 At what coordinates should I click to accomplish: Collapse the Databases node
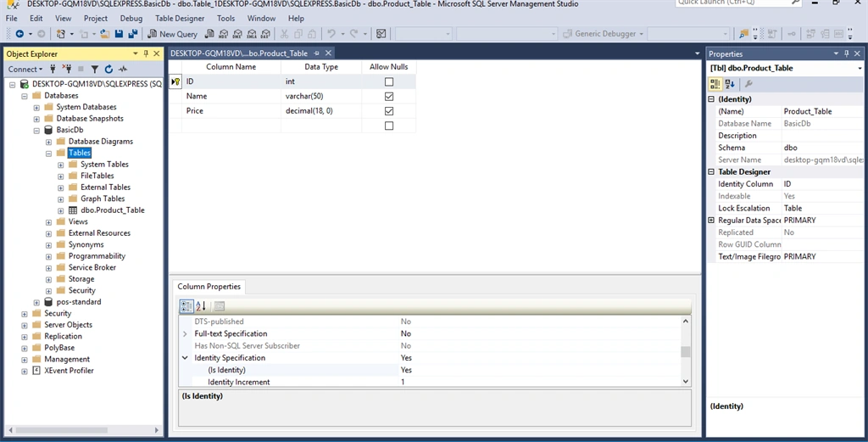coord(25,96)
